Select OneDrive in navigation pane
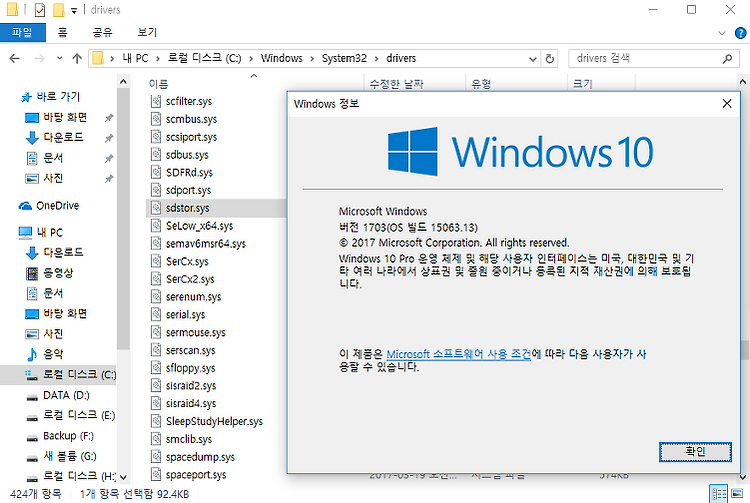This screenshot has width=750, height=503. [57, 206]
